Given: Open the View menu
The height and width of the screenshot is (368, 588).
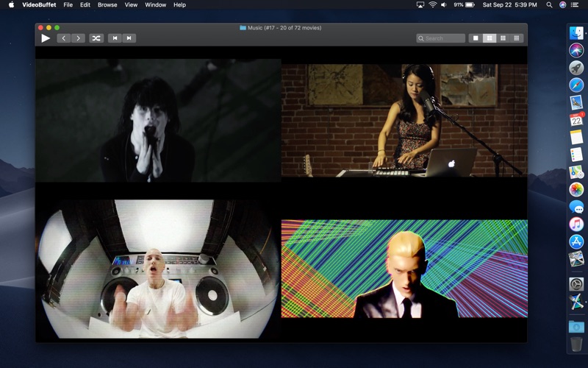Looking at the screenshot, I should [131, 5].
